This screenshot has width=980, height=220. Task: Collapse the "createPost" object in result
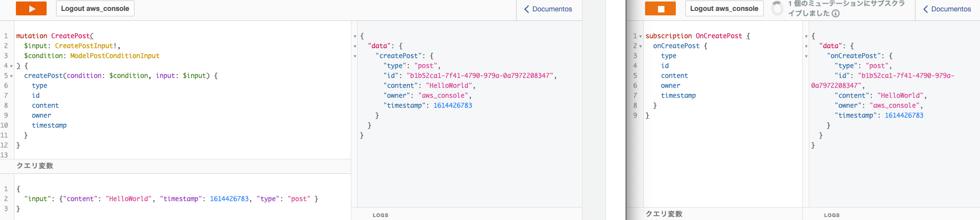click(355, 56)
